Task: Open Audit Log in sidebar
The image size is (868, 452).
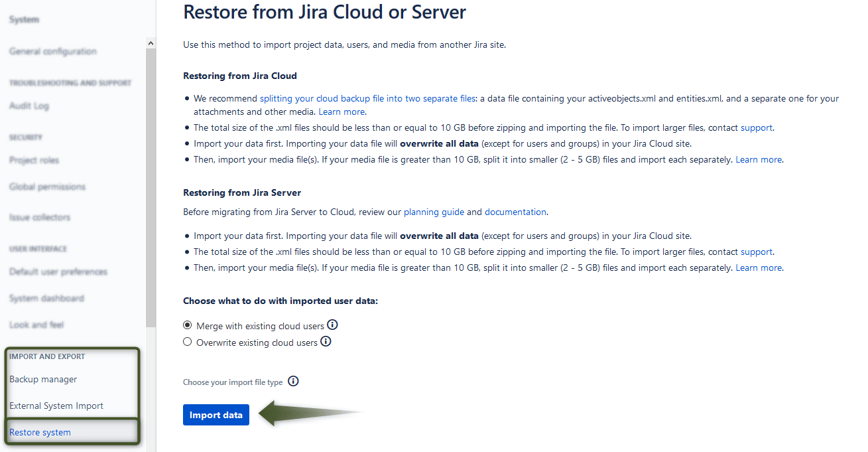Action: point(29,106)
